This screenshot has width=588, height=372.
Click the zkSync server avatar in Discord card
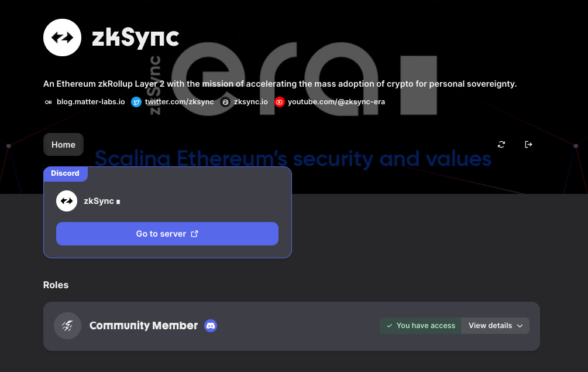point(67,201)
